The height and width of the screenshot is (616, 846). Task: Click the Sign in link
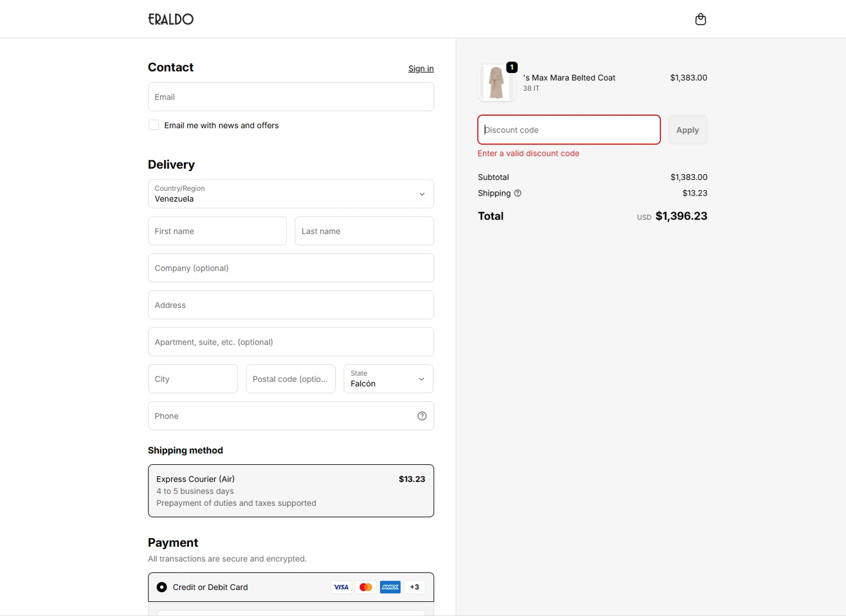pyautogui.click(x=421, y=69)
